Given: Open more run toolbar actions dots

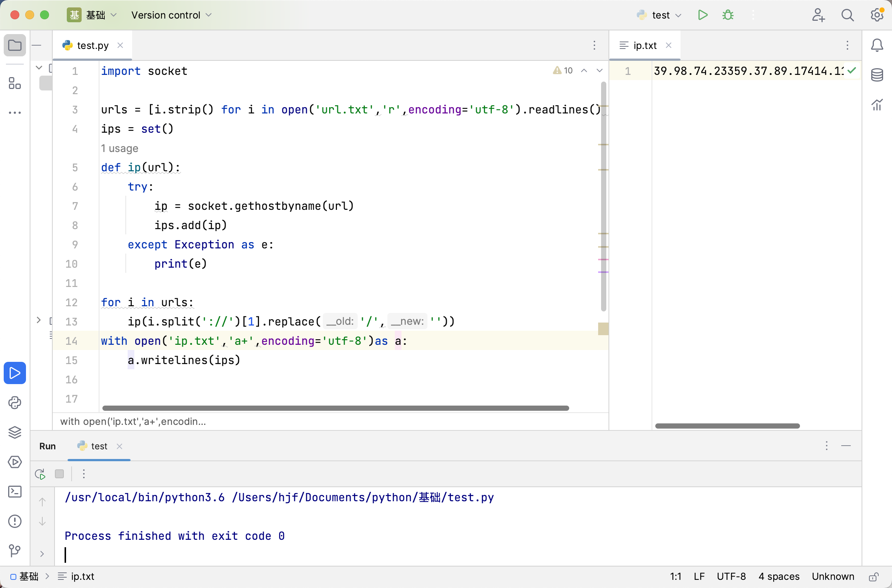Looking at the screenshot, I should [x=84, y=474].
